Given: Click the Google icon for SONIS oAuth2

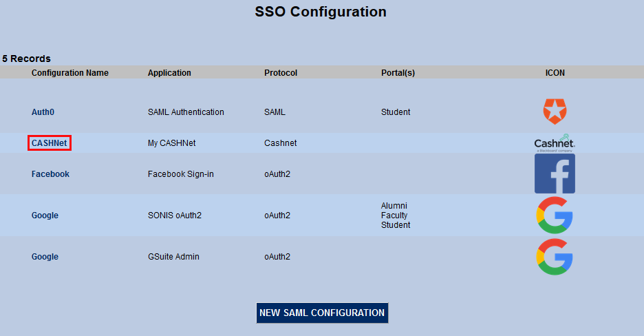Looking at the screenshot, I should [555, 216].
